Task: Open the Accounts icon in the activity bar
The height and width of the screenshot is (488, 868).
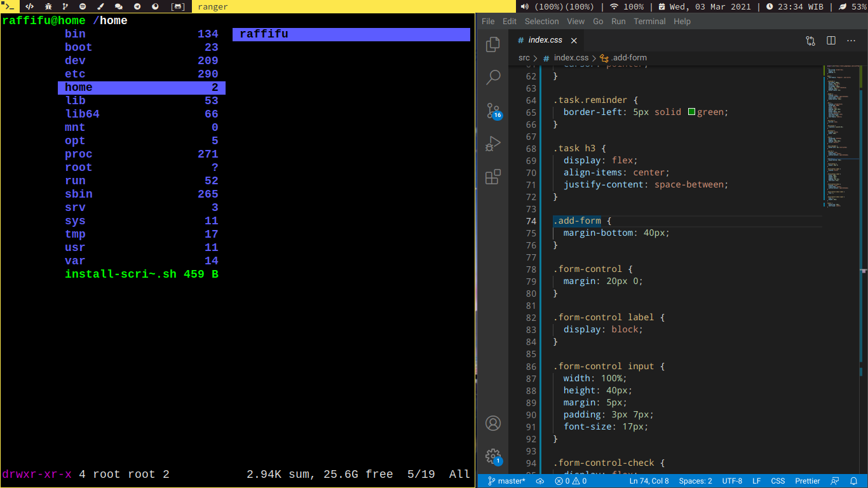Action: 493,423
